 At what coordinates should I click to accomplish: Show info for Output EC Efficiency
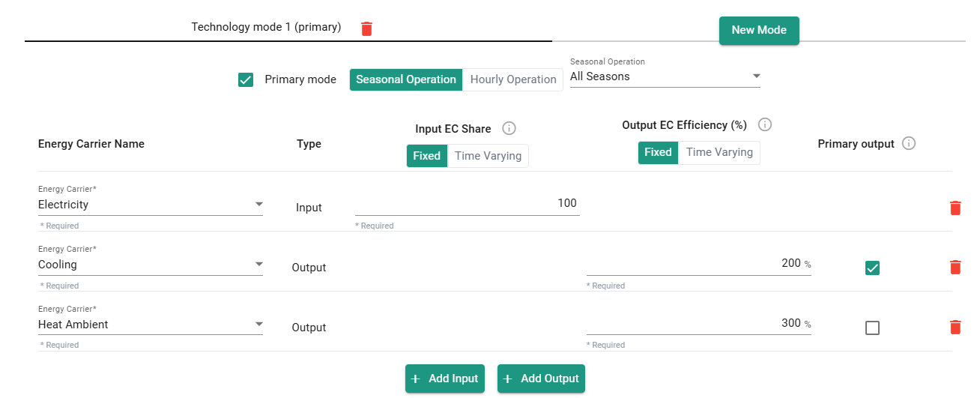pos(765,124)
